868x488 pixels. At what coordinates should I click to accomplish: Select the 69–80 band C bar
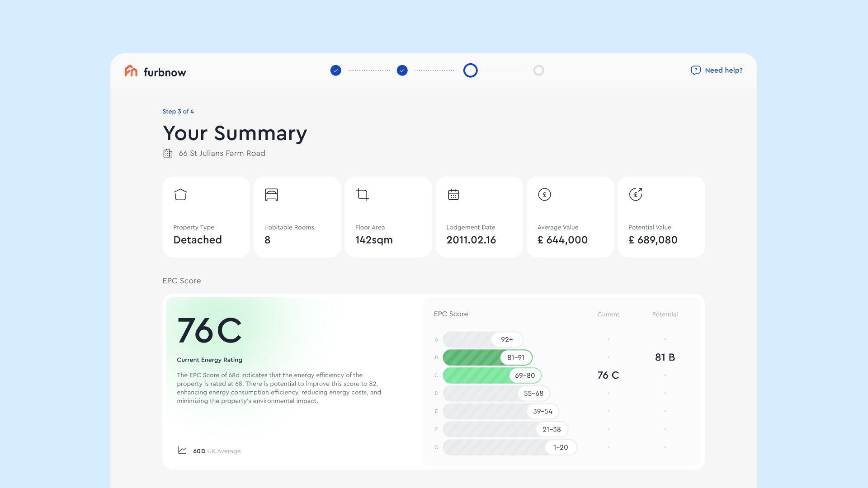point(492,375)
